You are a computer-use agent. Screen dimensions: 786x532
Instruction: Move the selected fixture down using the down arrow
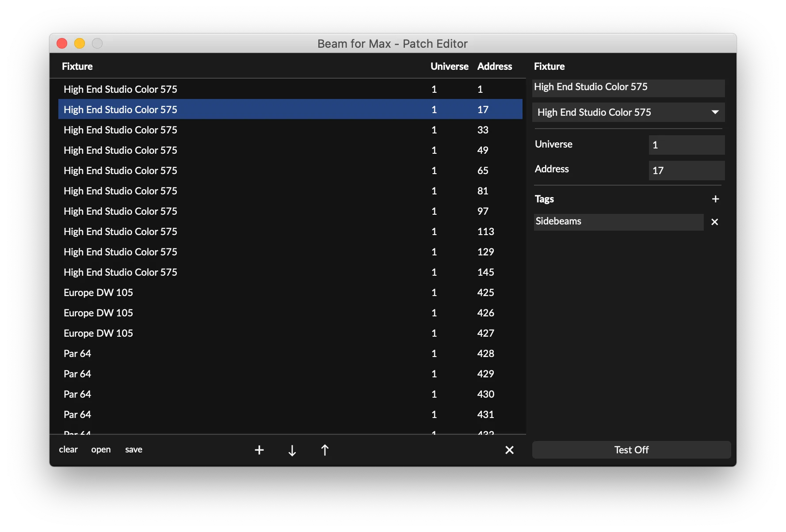coord(292,450)
